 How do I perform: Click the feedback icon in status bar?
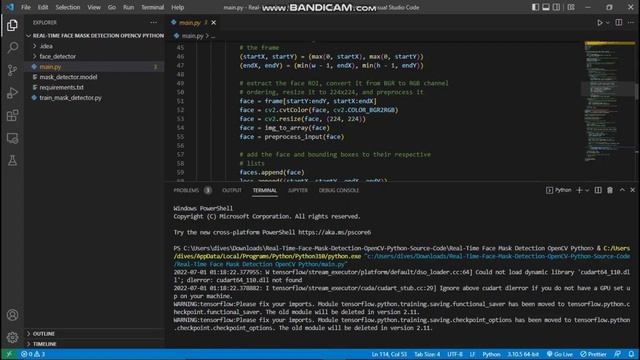[x=618, y=354]
